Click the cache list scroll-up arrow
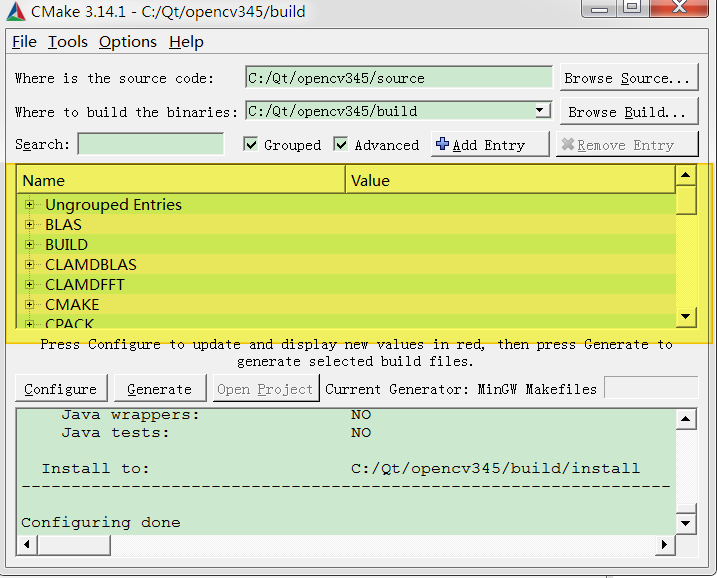The image size is (717, 578). pos(685,175)
